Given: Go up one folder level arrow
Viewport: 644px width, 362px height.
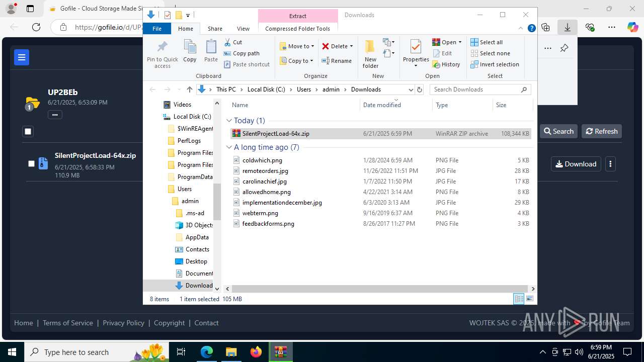Looking at the screenshot, I should pos(189,89).
